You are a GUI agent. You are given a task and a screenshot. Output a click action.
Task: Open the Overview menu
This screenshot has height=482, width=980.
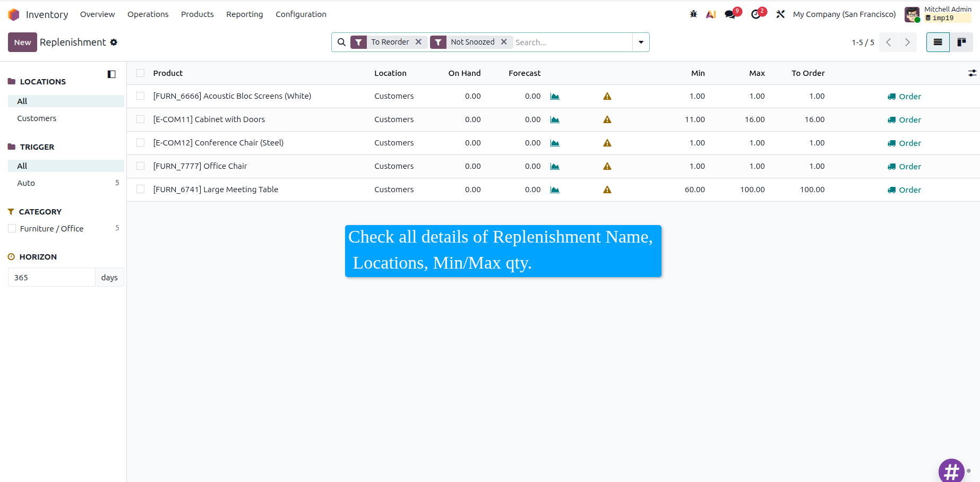pos(97,14)
